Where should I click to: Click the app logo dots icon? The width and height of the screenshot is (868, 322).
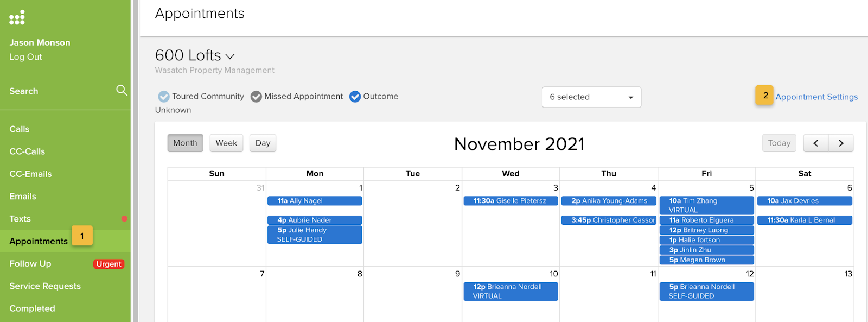tap(17, 17)
